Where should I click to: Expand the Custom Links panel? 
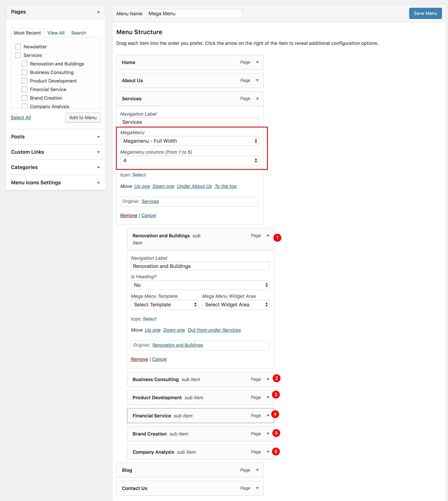coord(56,152)
